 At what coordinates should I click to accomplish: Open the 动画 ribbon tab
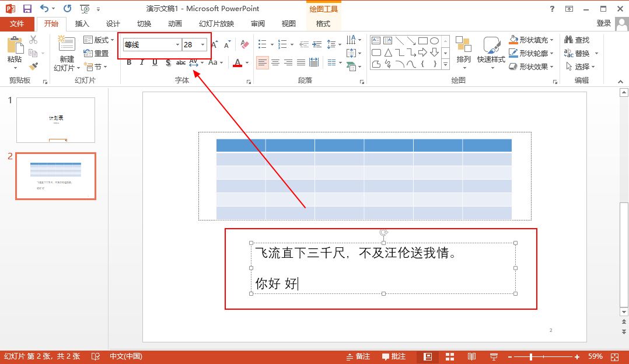pyautogui.click(x=174, y=24)
